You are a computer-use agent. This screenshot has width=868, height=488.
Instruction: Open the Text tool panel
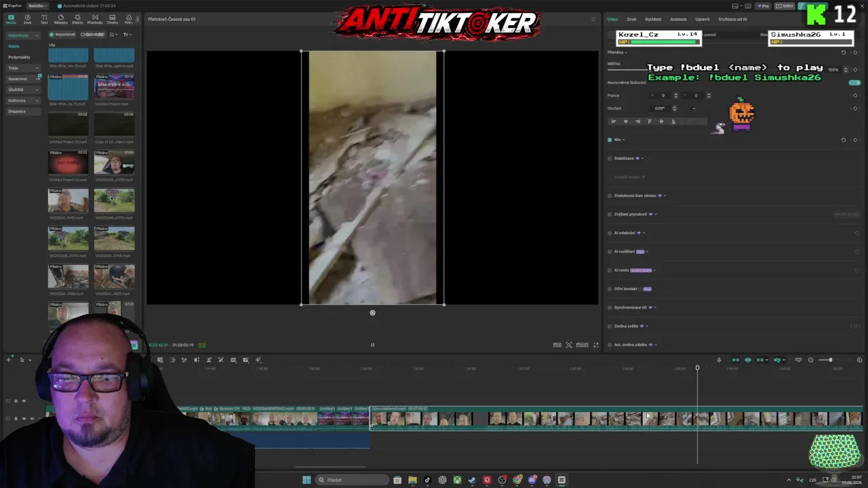44,19
